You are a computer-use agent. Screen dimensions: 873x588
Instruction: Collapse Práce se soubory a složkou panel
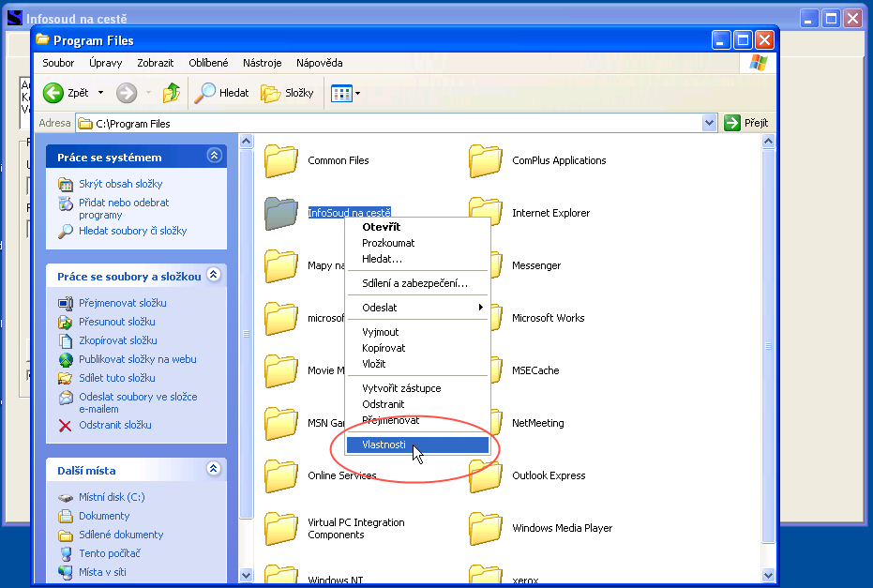214,274
